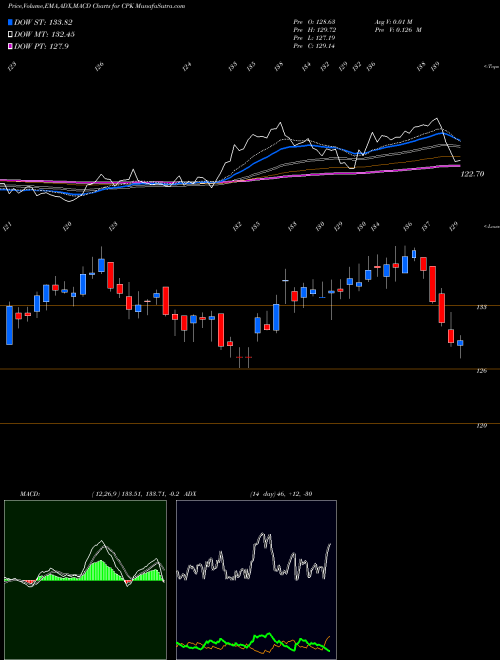Open the dark blue ADX indicator panel
Screen dimensions: 500x660
(x=256, y=580)
